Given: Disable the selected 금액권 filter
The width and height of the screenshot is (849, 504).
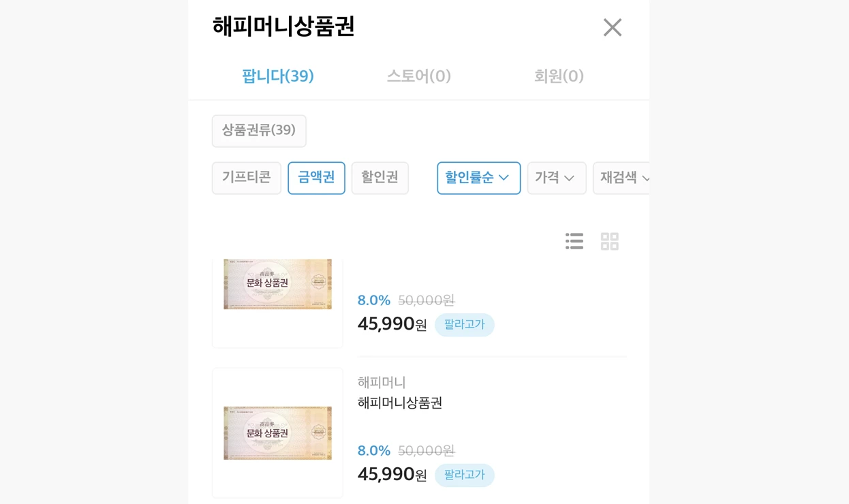Looking at the screenshot, I should 316,178.
